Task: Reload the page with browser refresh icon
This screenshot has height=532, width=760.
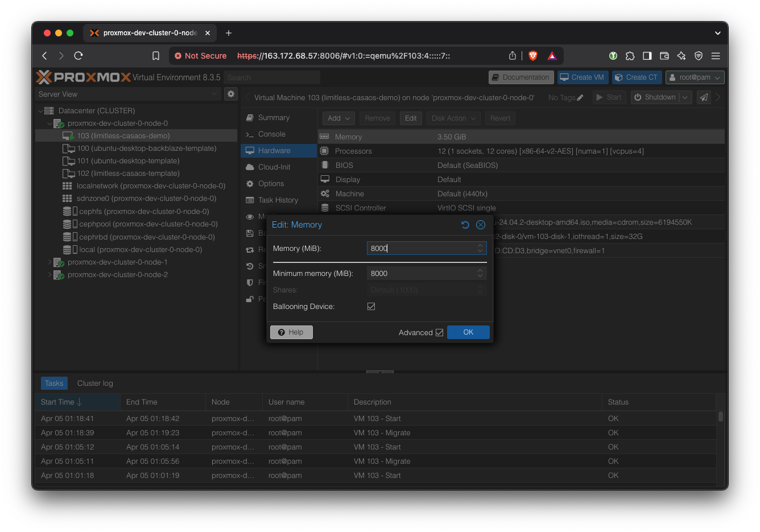Action: pyautogui.click(x=79, y=56)
